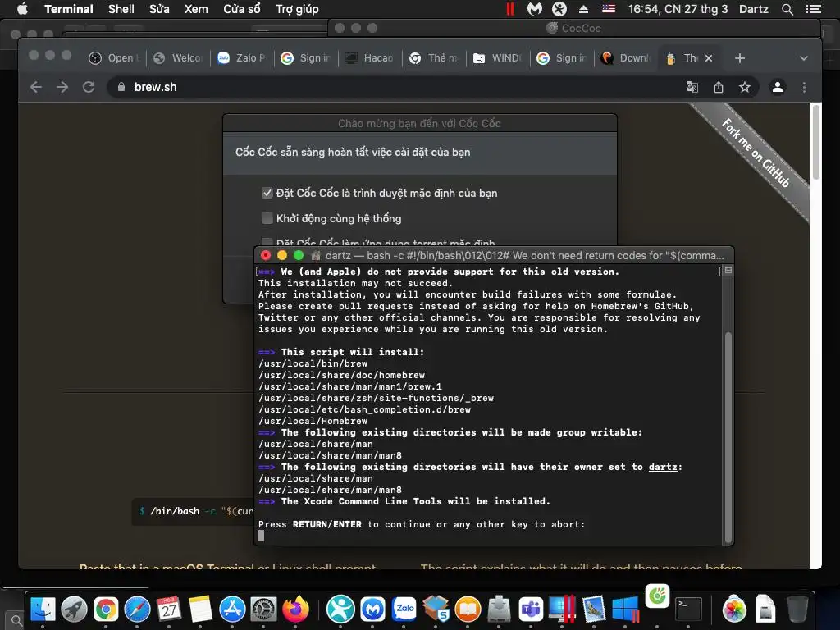Click the Dartz user name in menu bar
This screenshot has height=630, width=840.
753,9
